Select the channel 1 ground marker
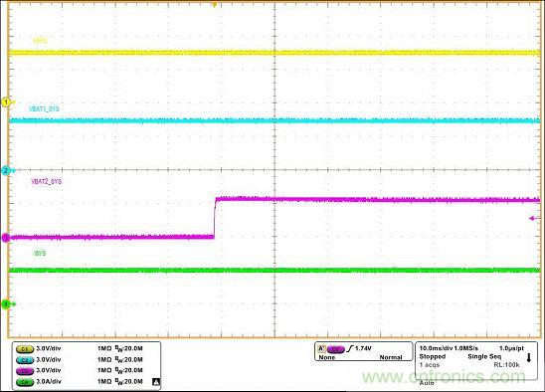This screenshot has width=545, height=392. (6, 102)
